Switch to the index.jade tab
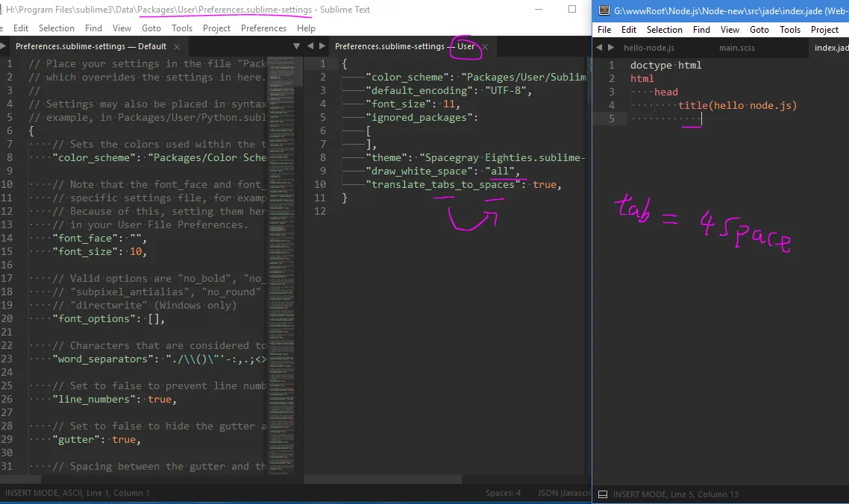Screen dimensions: 849x504 click(832, 48)
